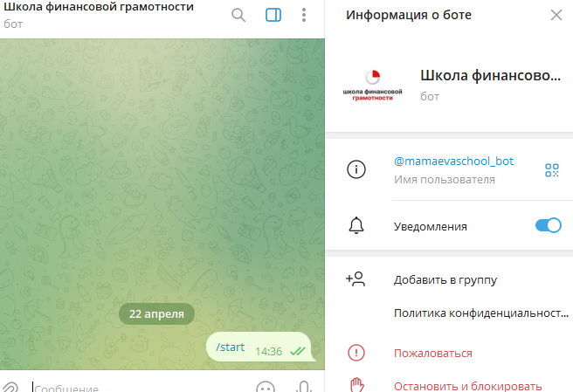Toggle the side panel icon in header
573x392 pixels.
(x=273, y=15)
